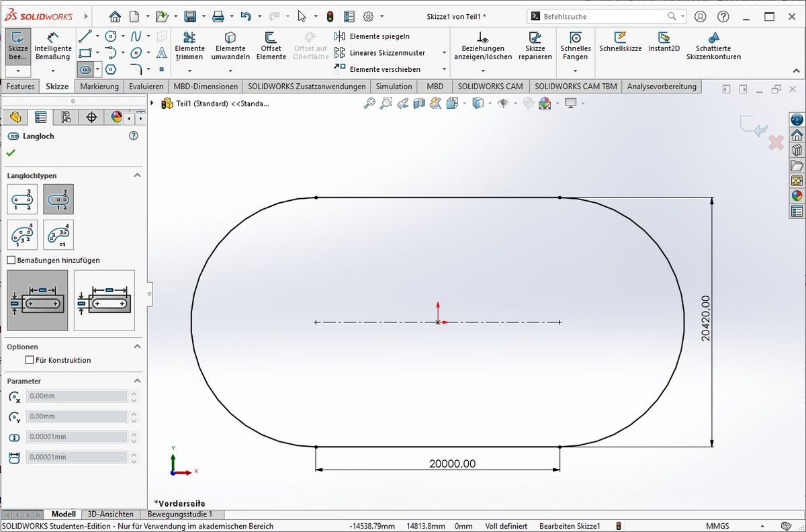
Task: Collapse the Langlochtypen section
Action: pos(137,175)
